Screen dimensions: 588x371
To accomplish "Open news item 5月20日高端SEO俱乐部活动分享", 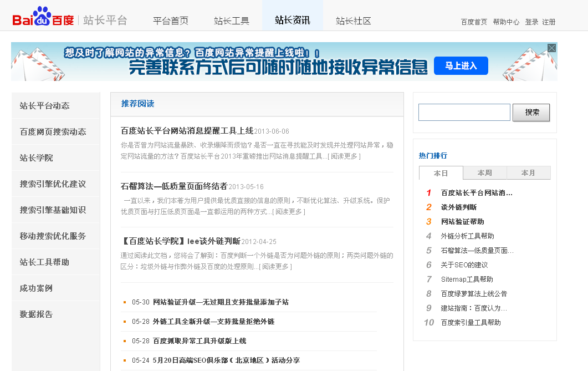I will [227, 360].
